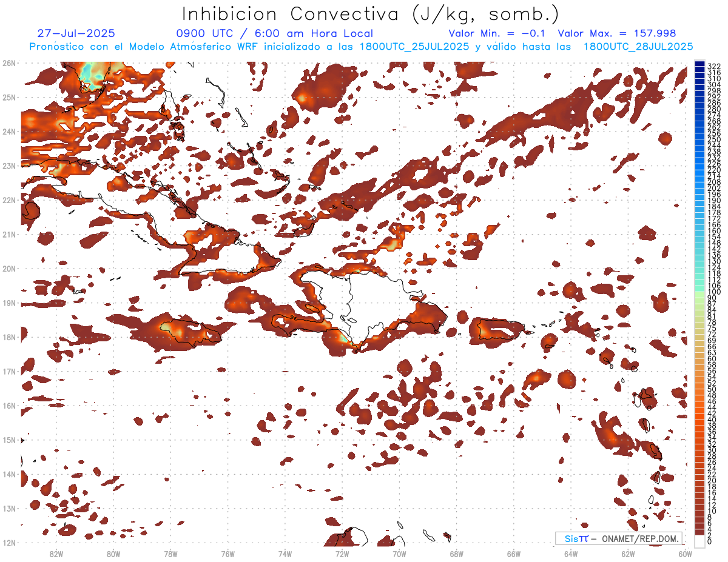This screenshot has width=728, height=562.
Task: Click the color scale label 322
Action: [x=714, y=65]
